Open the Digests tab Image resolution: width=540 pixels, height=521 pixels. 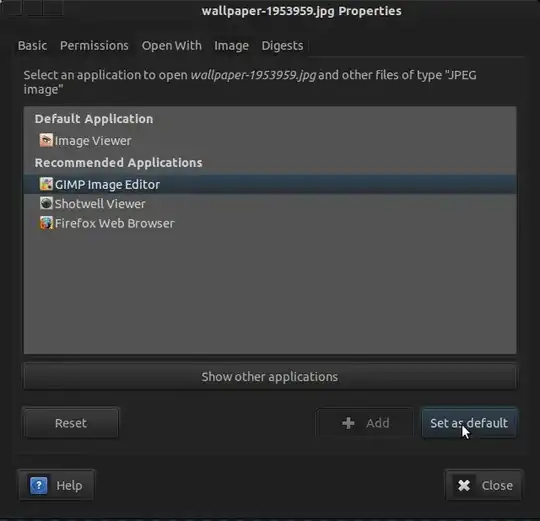pos(282,45)
